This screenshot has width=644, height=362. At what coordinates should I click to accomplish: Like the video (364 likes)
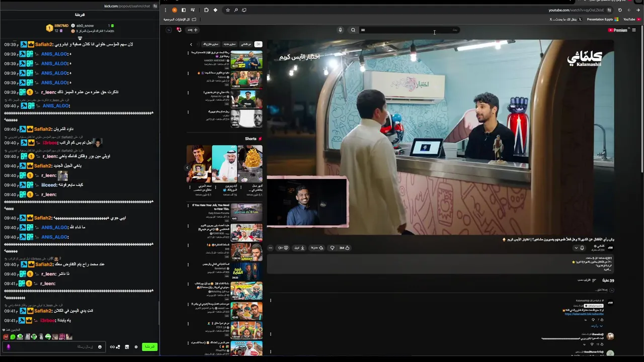pyautogui.click(x=344, y=248)
